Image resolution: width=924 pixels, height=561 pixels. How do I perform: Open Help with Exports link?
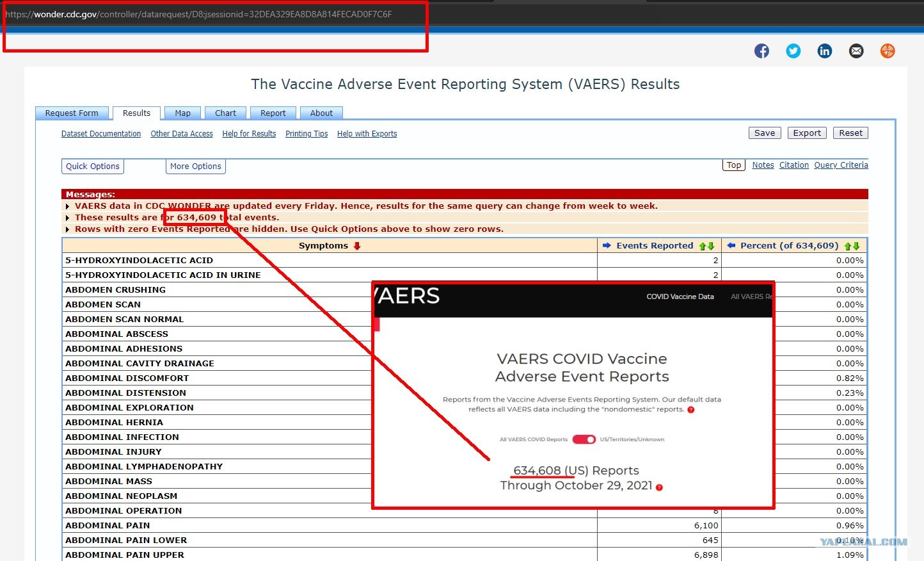click(367, 134)
